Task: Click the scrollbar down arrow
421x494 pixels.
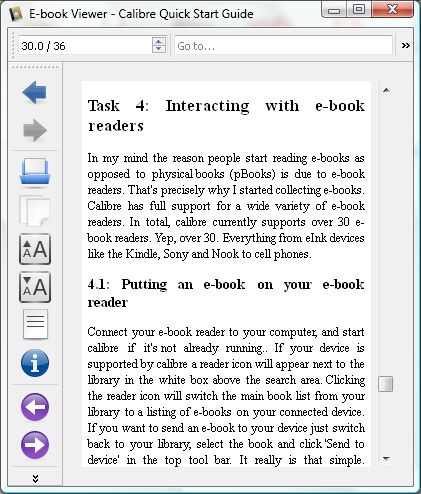Action: pyautogui.click(x=386, y=459)
